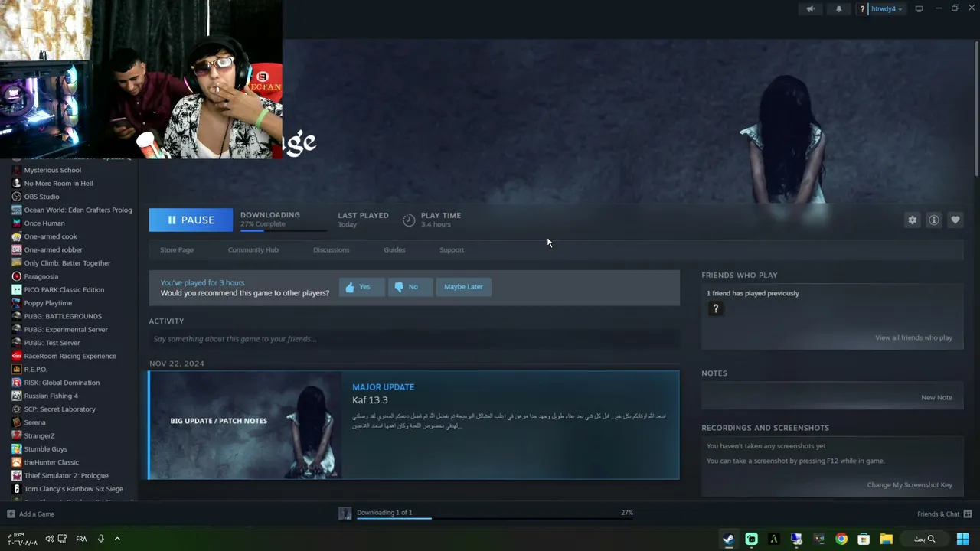980x551 pixels.
Task: Switch Steam to Big Picture mode
Action: point(919,9)
